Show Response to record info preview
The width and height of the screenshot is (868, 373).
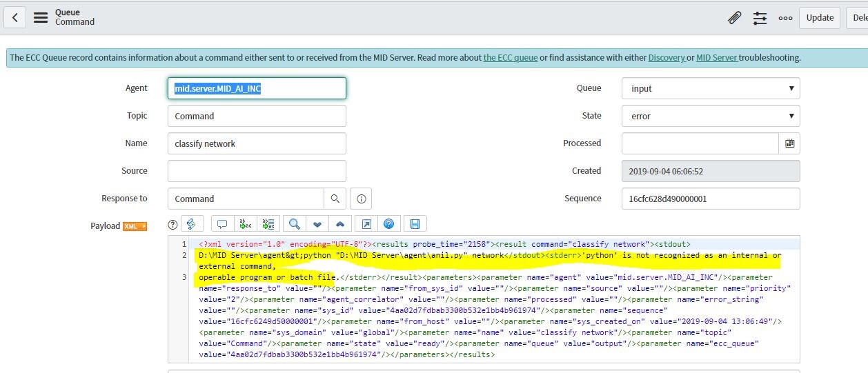click(x=361, y=199)
